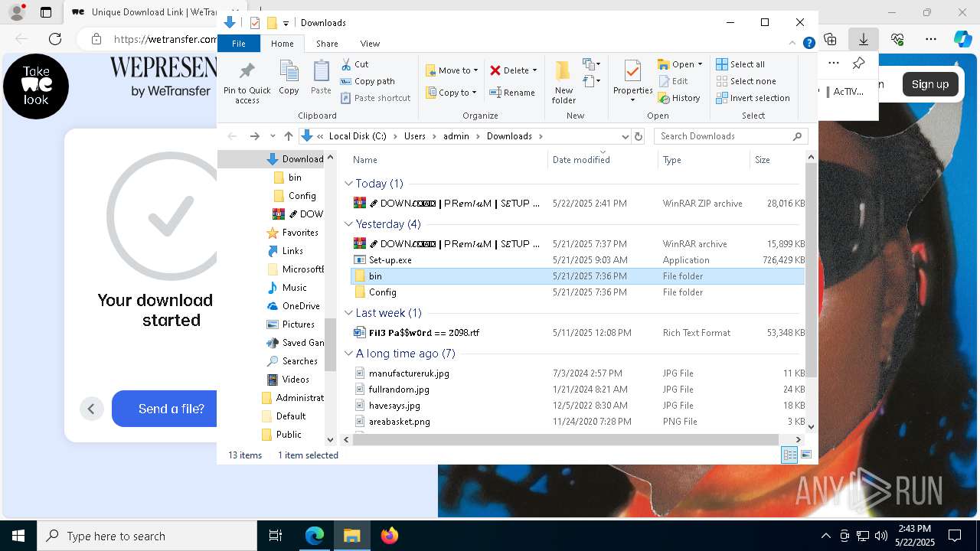
Task: Click the Windows Start button
Action: (x=18, y=536)
